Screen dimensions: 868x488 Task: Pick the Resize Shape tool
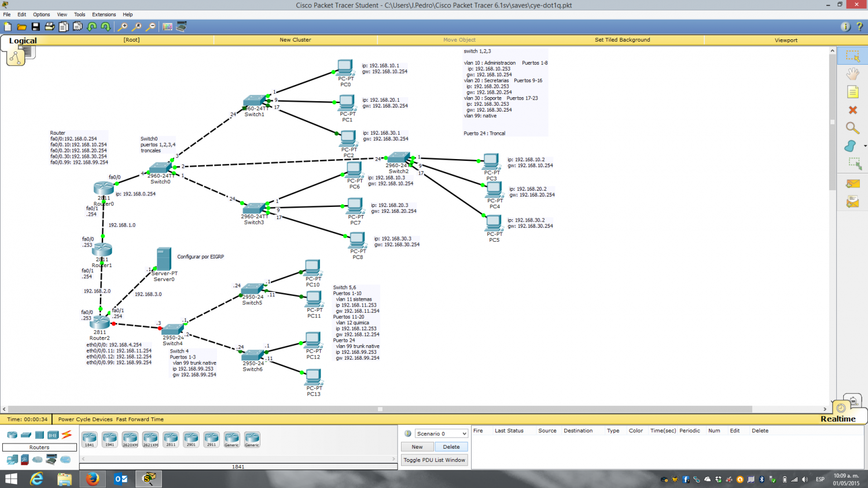pos(854,164)
